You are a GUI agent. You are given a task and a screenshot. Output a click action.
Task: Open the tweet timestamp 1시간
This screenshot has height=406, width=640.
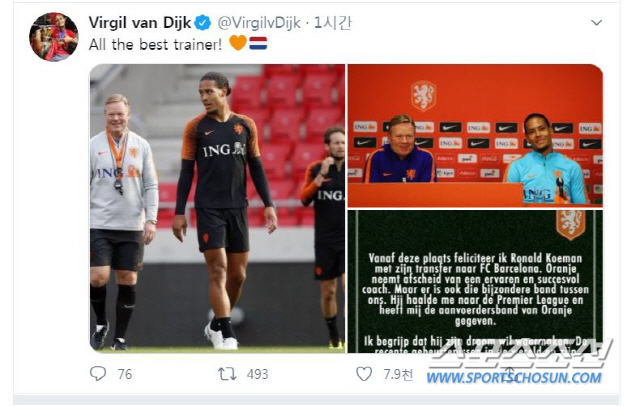[332, 23]
